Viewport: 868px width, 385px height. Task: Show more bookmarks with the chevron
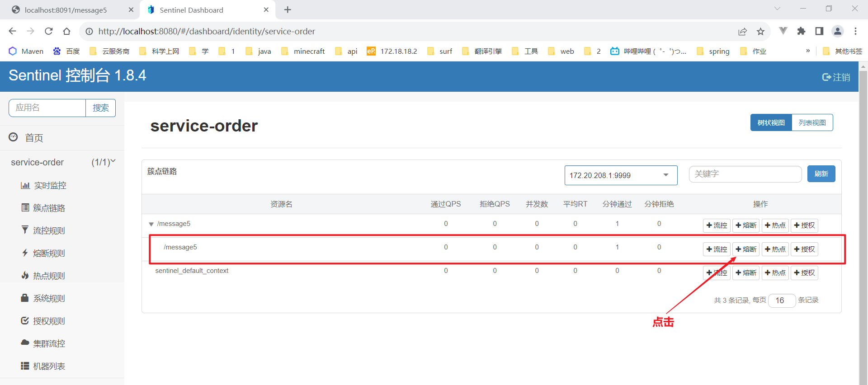(x=808, y=51)
